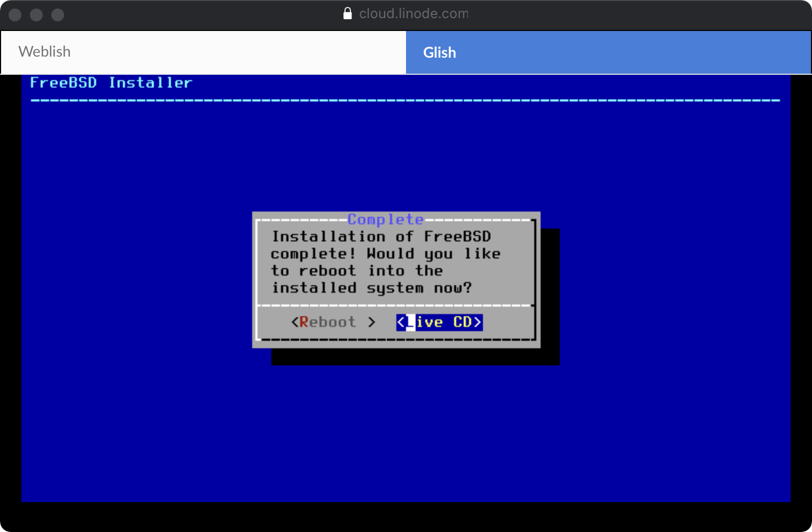This screenshot has width=812, height=532.
Task: Close the browser window
Action: 15,15
